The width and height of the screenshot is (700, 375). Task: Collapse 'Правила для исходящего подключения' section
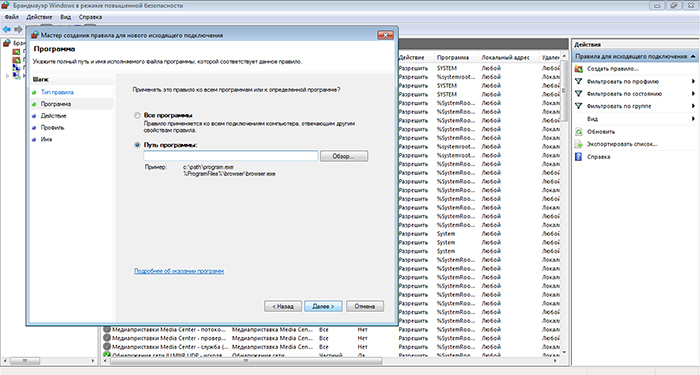point(693,56)
